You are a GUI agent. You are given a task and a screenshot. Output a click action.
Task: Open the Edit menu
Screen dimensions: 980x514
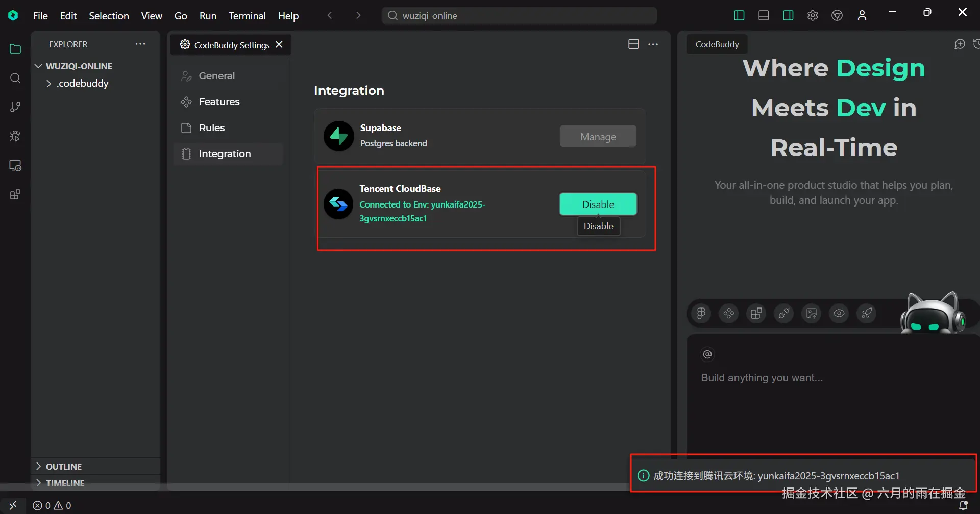point(68,16)
